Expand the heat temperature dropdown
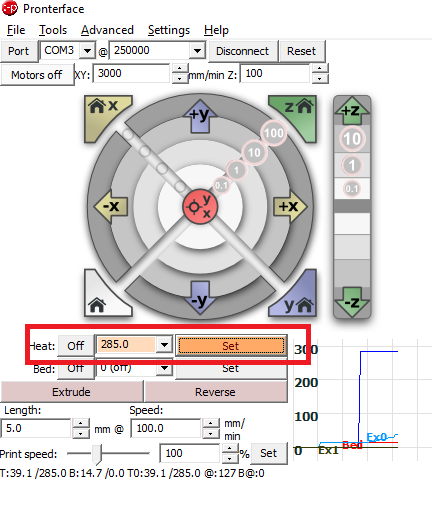The height and width of the screenshot is (507, 432). (164, 344)
